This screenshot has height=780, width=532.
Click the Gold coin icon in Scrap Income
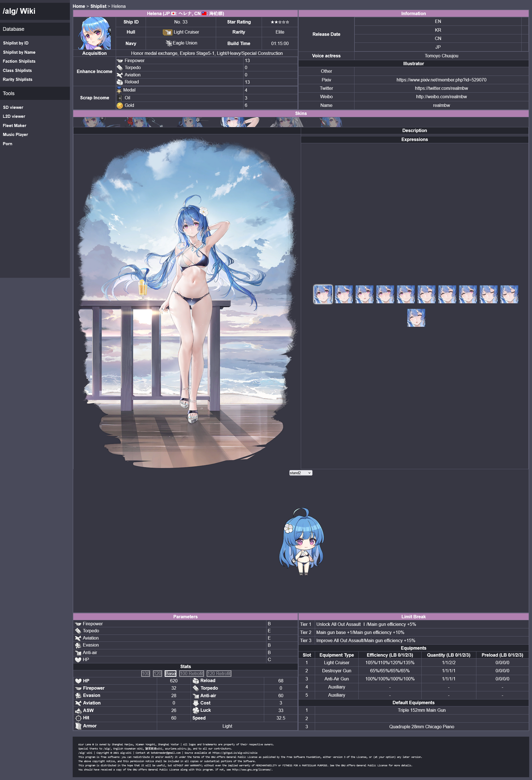120,106
